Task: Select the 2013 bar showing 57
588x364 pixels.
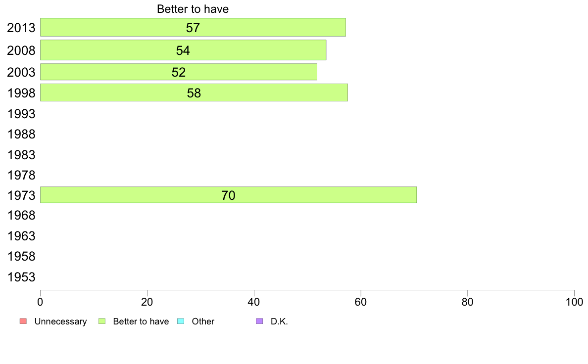Action: click(x=193, y=27)
